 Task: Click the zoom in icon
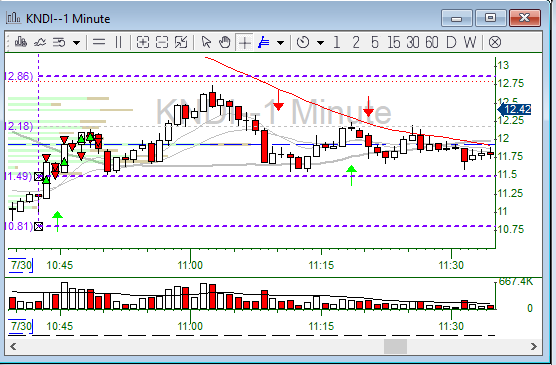pos(143,43)
